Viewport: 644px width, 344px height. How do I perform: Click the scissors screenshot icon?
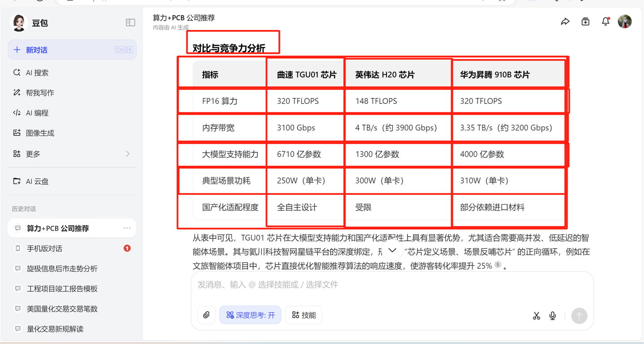(536, 316)
